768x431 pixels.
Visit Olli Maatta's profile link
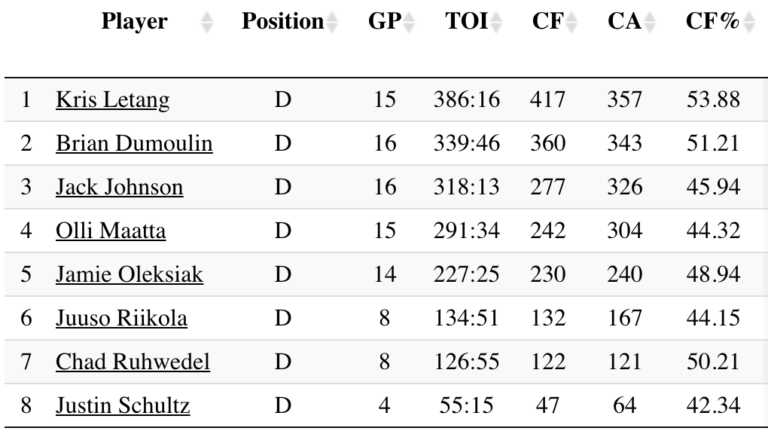(111, 232)
